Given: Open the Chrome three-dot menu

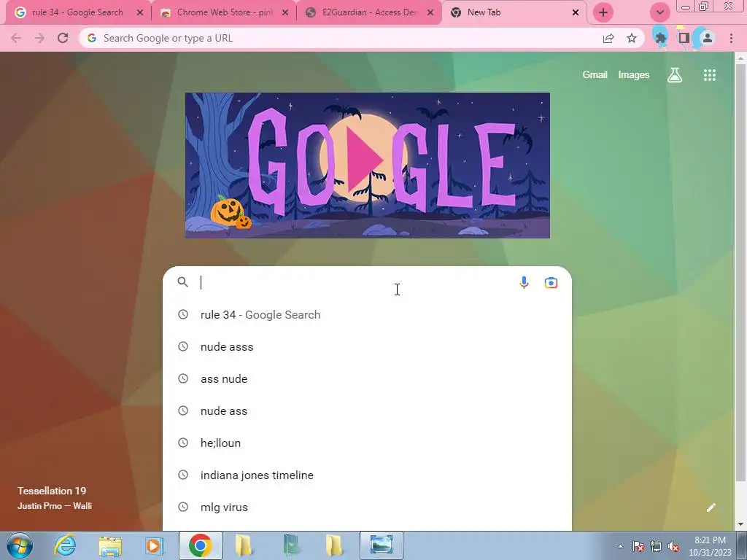Looking at the screenshot, I should point(731,38).
